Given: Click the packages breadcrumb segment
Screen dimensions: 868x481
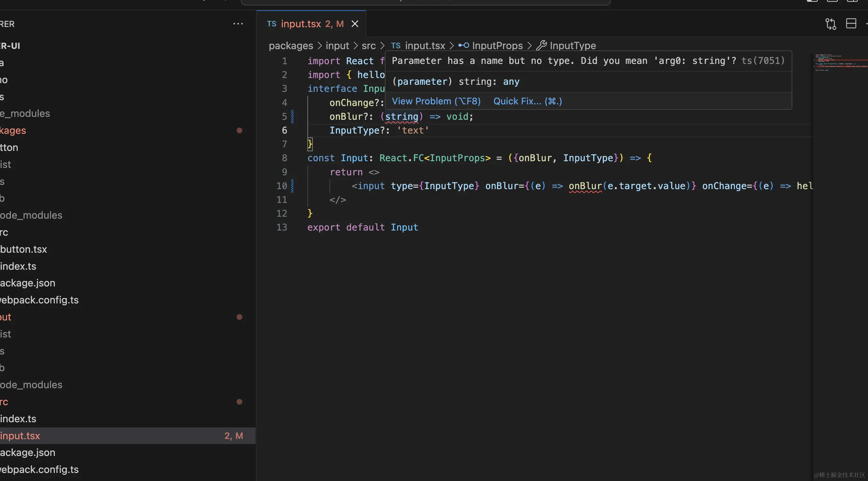Looking at the screenshot, I should pyautogui.click(x=291, y=46).
